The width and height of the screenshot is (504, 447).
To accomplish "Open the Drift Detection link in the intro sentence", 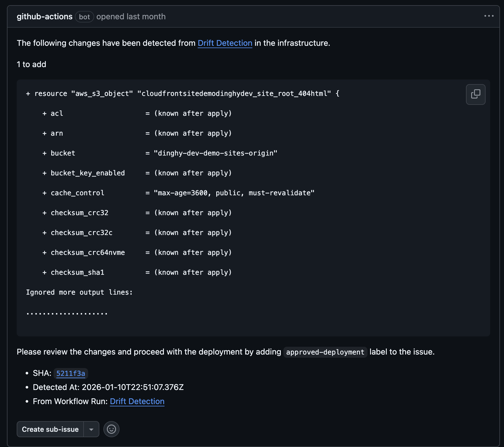I will (x=225, y=43).
